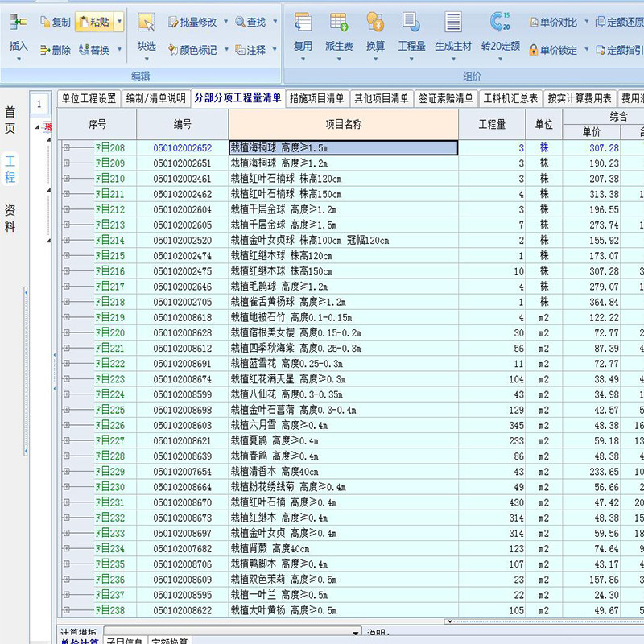Click the Paste (粘贴) button

(94, 23)
